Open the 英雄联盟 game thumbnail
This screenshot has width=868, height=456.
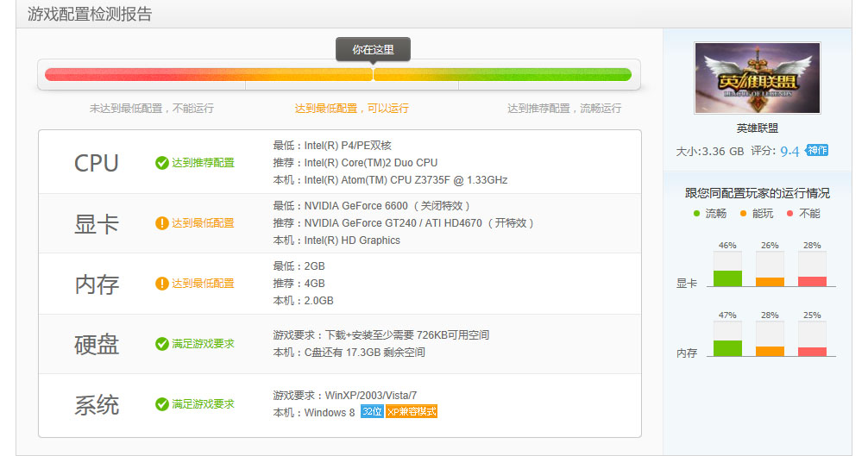pos(757,78)
